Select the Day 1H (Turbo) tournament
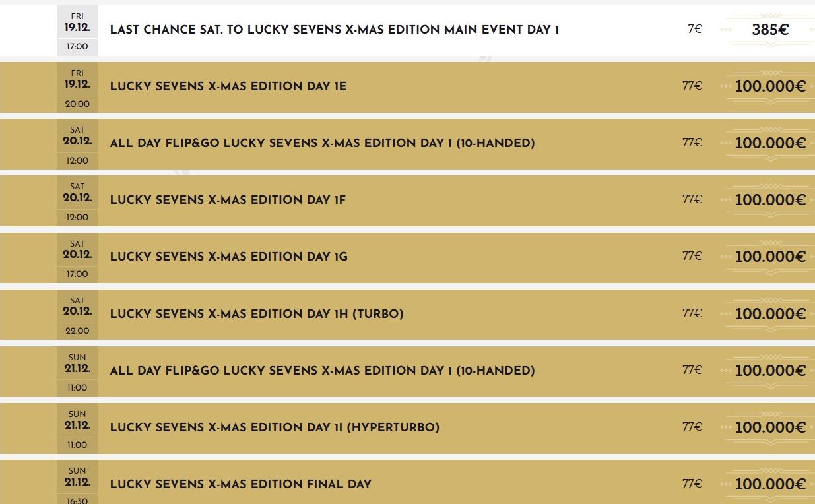The height and width of the screenshot is (504, 815). [256, 313]
